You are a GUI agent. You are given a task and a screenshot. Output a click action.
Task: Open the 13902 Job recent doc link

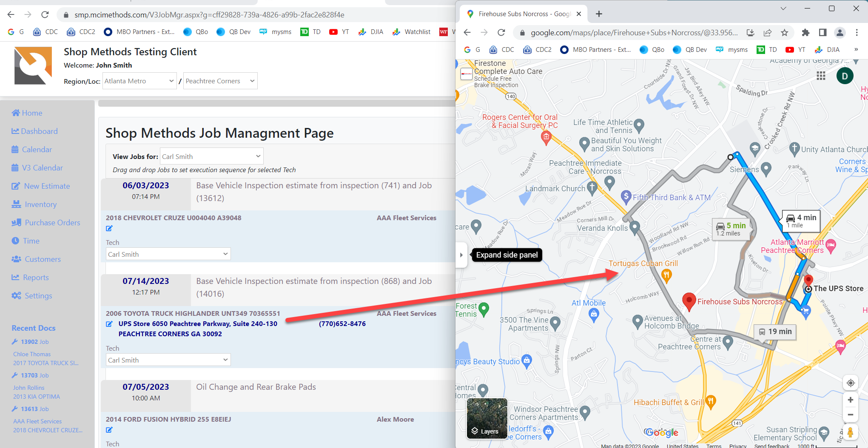click(31, 341)
